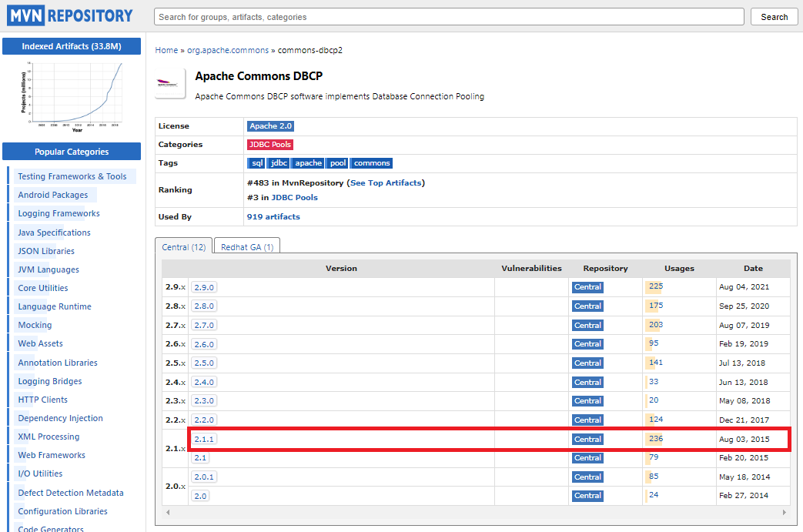Screen dimensions: 803x532
Task: Open Web Assets category
Action: pos(41,343)
